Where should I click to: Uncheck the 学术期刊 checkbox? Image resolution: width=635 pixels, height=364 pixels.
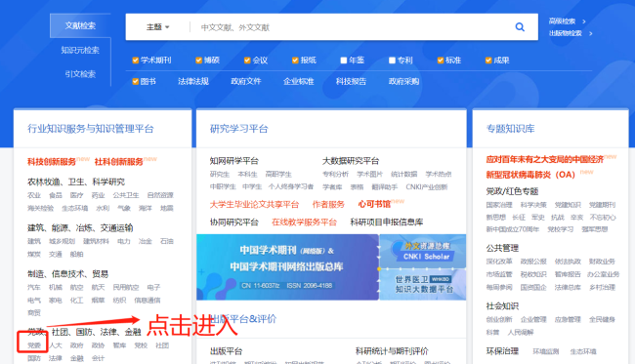(135, 61)
